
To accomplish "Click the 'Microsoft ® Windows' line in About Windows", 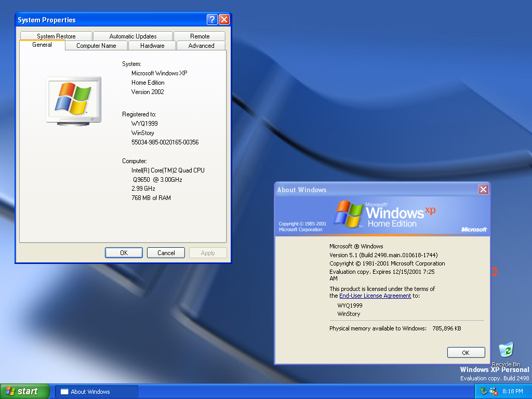I will coord(356,246).
